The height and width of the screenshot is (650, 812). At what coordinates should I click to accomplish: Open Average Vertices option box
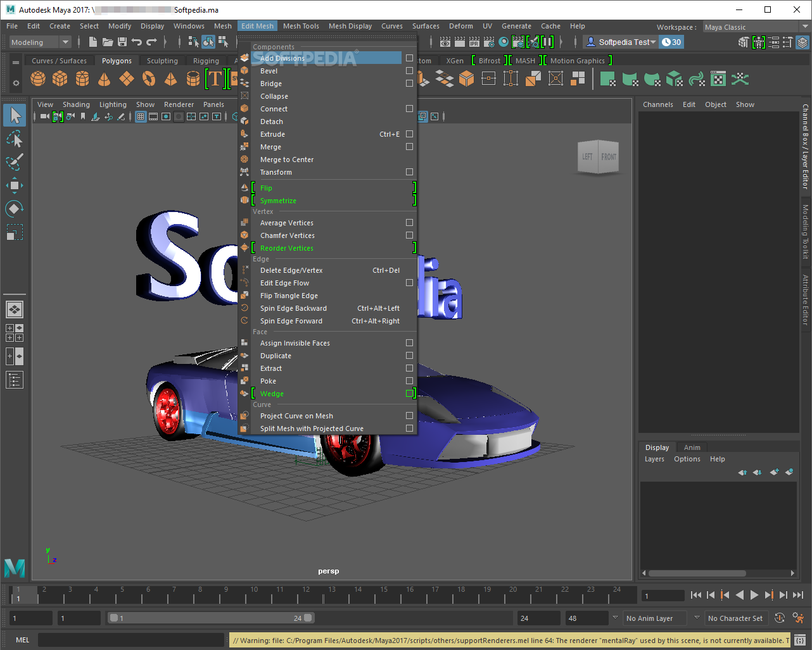pyautogui.click(x=409, y=222)
